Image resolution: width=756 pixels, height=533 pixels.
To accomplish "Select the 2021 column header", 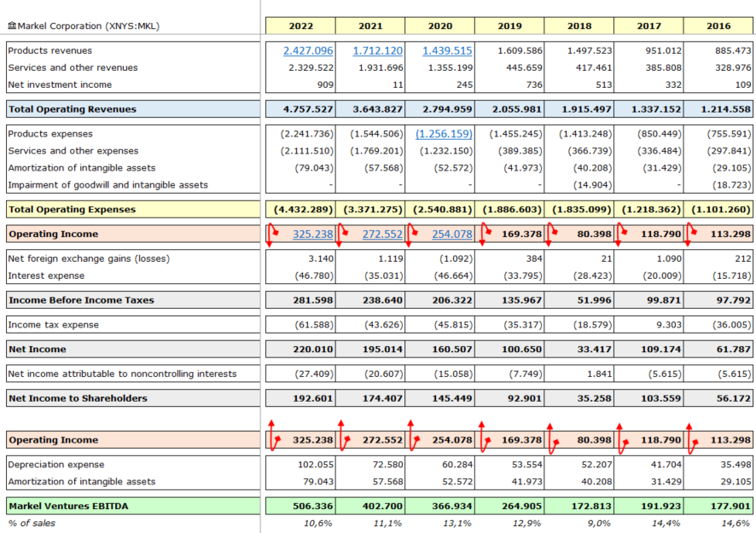I will click(370, 26).
